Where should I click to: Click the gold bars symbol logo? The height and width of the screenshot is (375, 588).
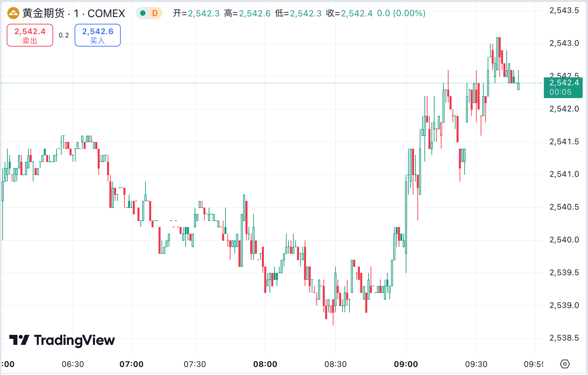tap(13, 13)
